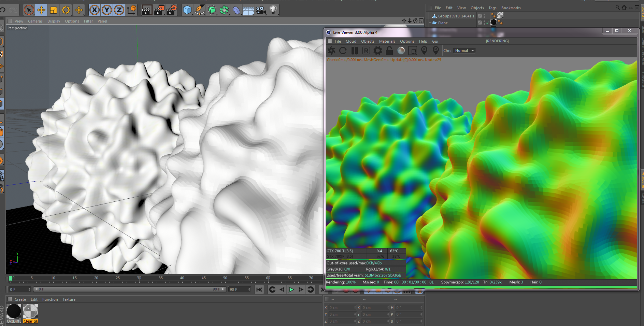Image resolution: width=644 pixels, height=326 pixels.
Task: Toggle Z axis lock
Action: [x=119, y=10]
